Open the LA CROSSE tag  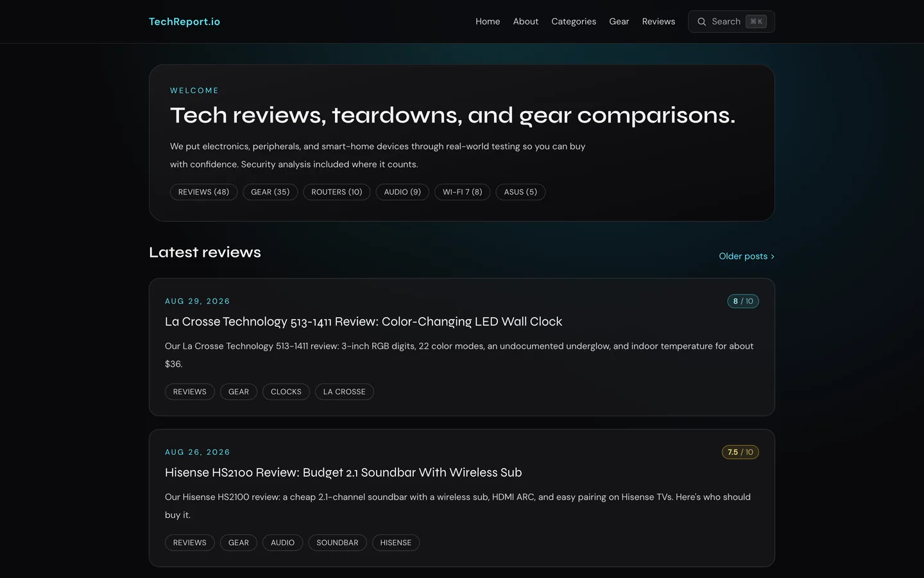click(x=345, y=392)
